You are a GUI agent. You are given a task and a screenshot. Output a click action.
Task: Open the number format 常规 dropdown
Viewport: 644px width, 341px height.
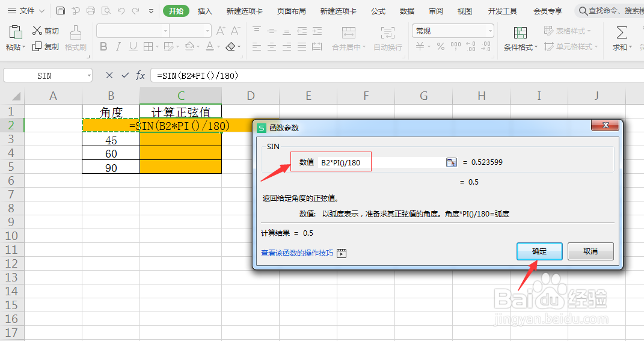tap(490, 31)
